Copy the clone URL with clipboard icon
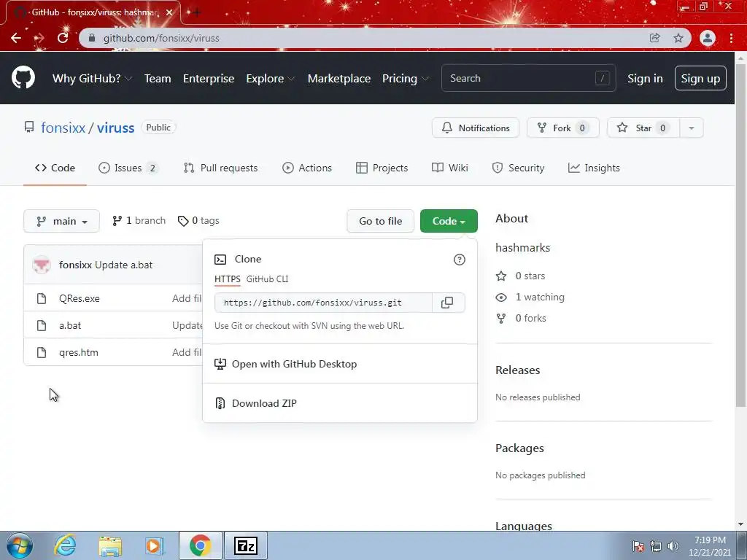This screenshot has height=560, width=747. (447, 303)
